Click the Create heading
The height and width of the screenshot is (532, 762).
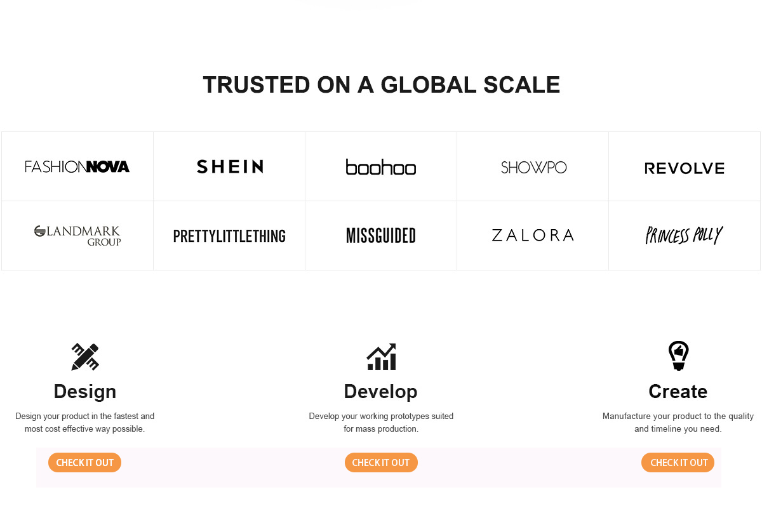678,392
